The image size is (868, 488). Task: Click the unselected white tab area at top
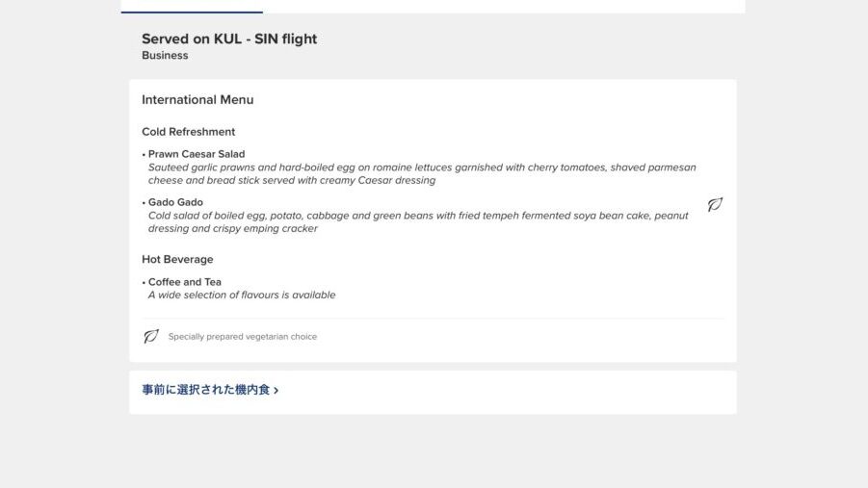point(503,7)
